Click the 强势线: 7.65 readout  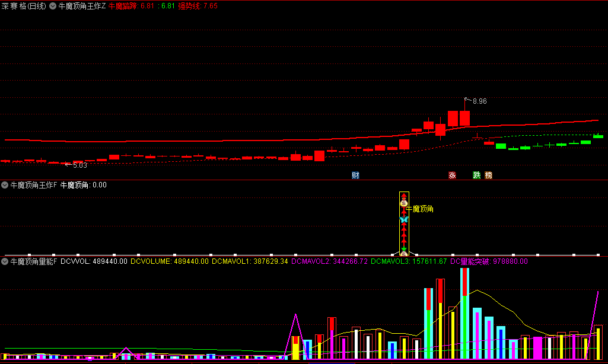point(198,6)
